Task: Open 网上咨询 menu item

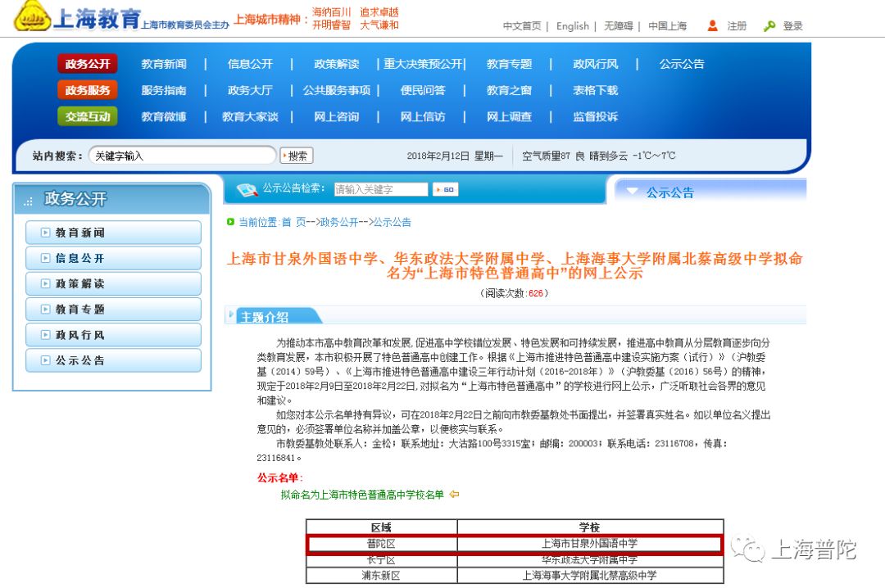Action: 337,117
